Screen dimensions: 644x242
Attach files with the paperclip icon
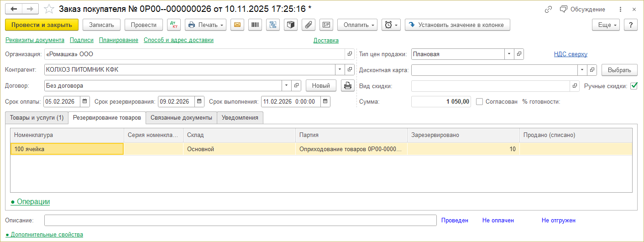coord(309,25)
